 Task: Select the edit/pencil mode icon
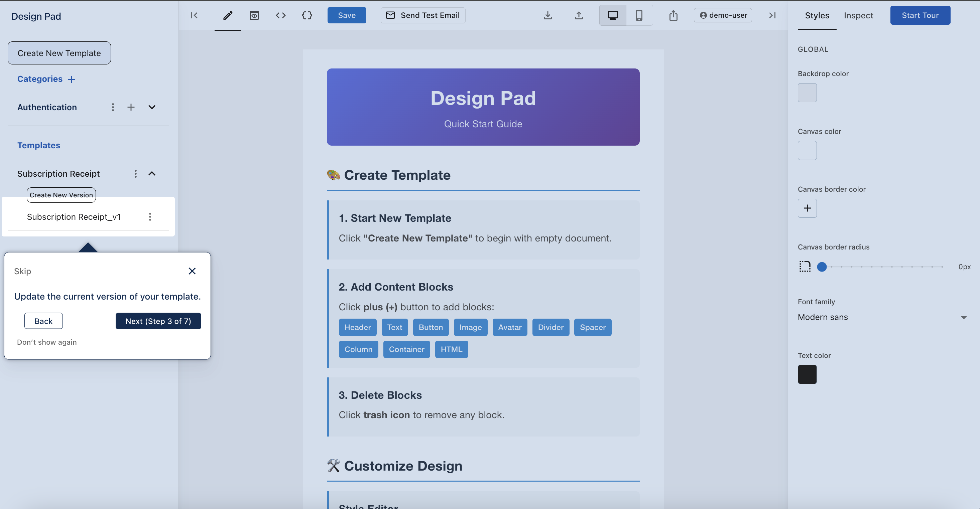(x=227, y=15)
